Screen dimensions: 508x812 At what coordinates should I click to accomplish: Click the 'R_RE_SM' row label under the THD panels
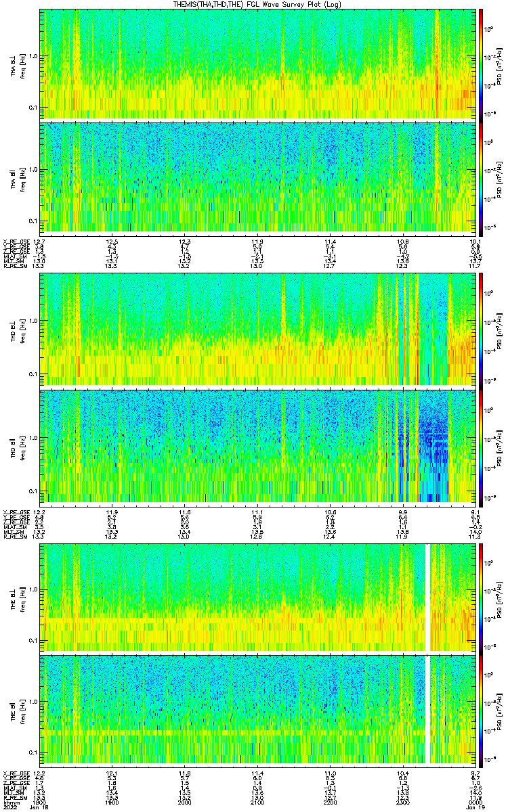click(14, 537)
